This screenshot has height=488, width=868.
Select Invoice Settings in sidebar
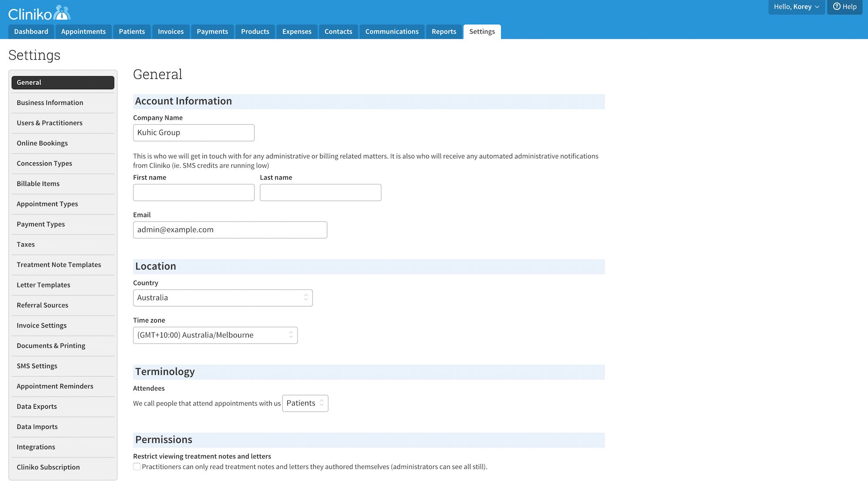click(x=41, y=325)
